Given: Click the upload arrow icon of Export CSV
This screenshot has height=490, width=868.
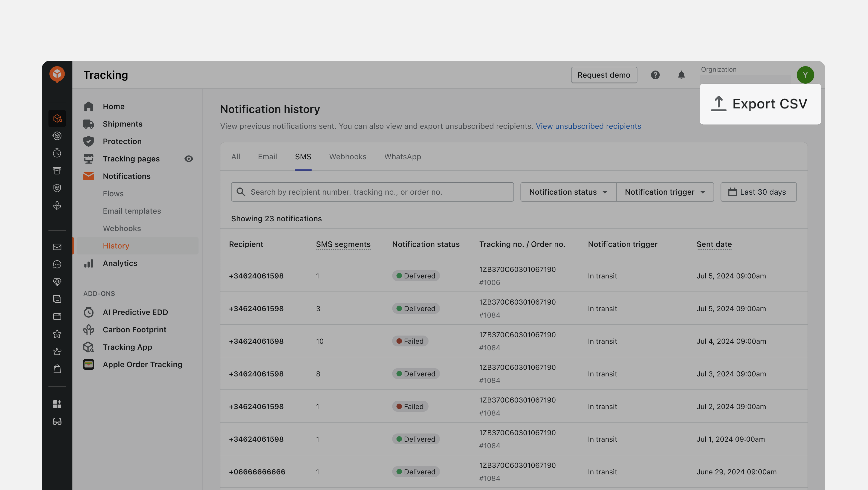Looking at the screenshot, I should tap(718, 104).
